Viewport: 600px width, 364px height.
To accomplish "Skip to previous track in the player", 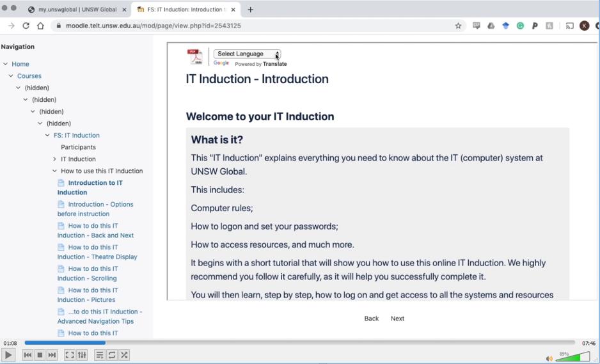I will click(x=28, y=355).
